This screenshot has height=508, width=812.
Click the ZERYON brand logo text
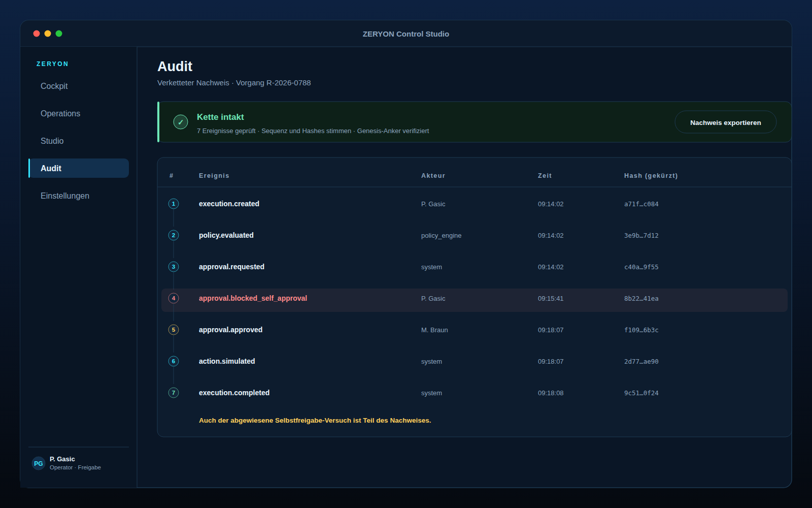(x=52, y=64)
